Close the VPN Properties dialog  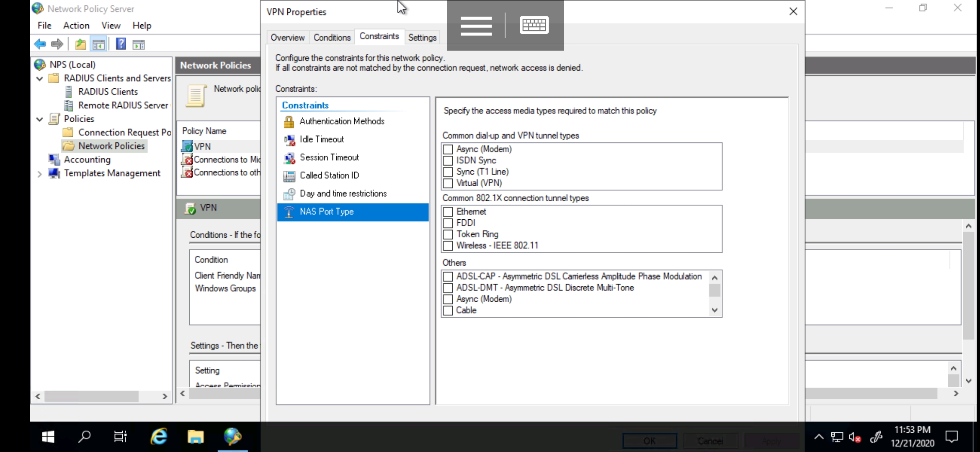click(x=793, y=11)
